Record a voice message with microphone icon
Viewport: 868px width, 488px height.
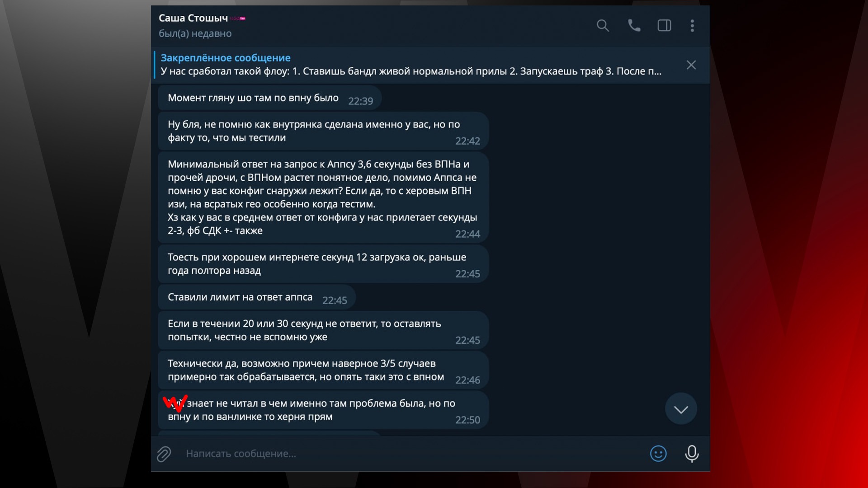tap(692, 454)
